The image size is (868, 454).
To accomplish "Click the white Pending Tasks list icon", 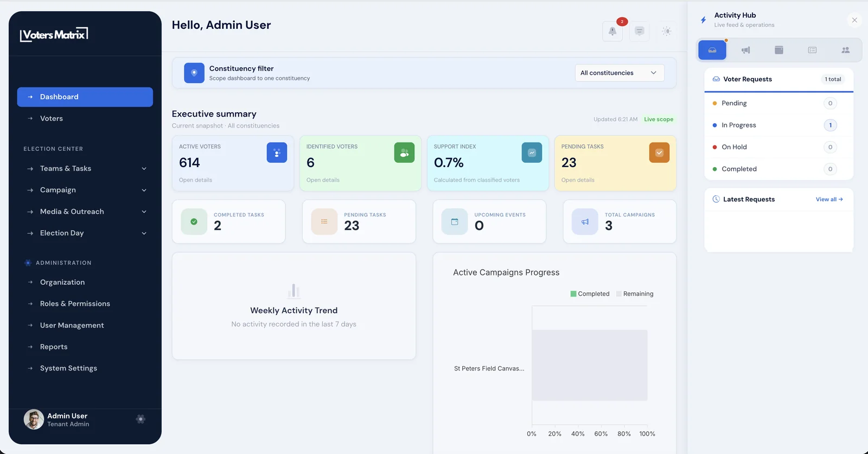I will pos(324,221).
